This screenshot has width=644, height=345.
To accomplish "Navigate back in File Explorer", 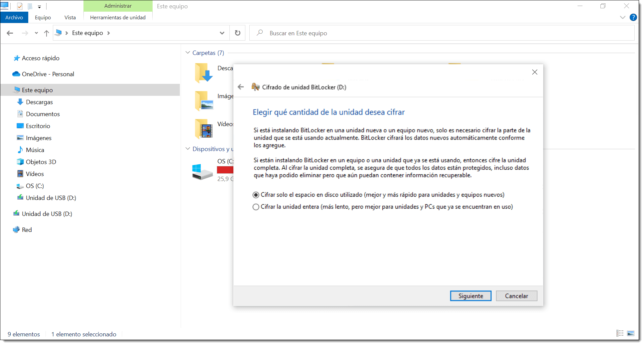I will 10,33.
